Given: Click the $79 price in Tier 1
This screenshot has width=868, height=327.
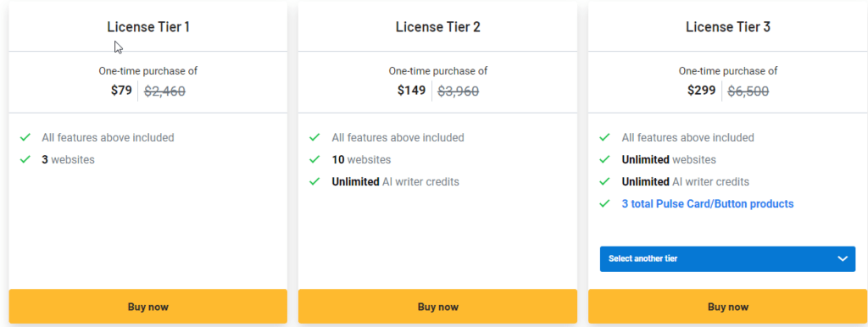Looking at the screenshot, I should pos(121,90).
